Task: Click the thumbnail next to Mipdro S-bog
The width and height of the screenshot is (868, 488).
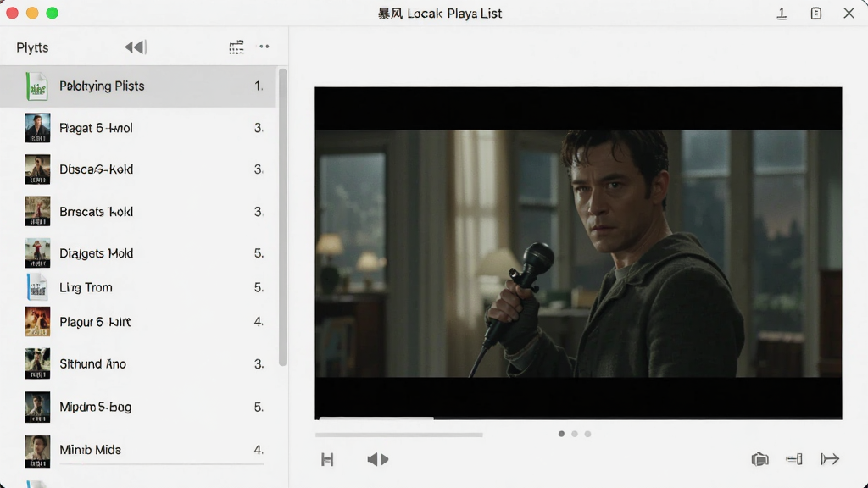Action: pyautogui.click(x=37, y=407)
